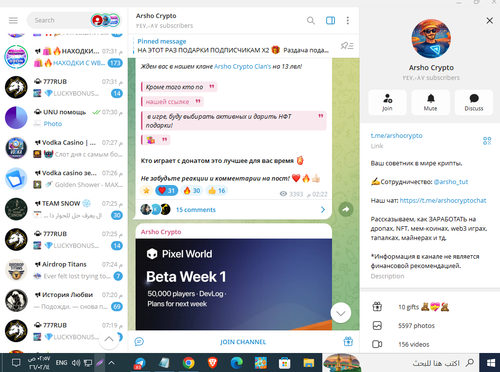Open the hamburger main menu
This screenshot has height=372, width=500.
click(13, 20)
